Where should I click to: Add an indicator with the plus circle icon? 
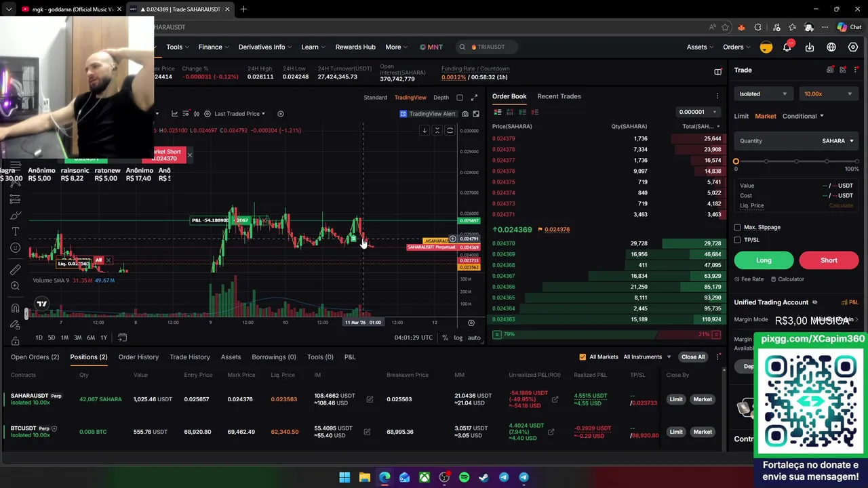click(281, 114)
